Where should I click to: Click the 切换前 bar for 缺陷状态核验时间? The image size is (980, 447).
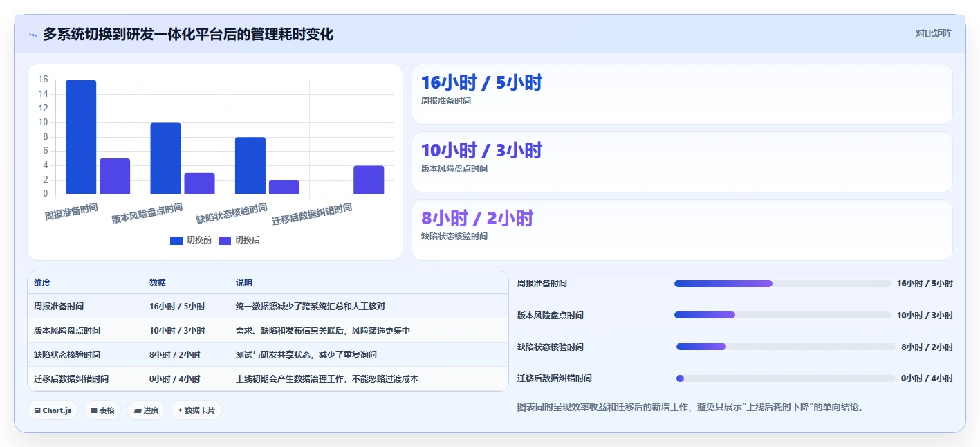coord(250,165)
